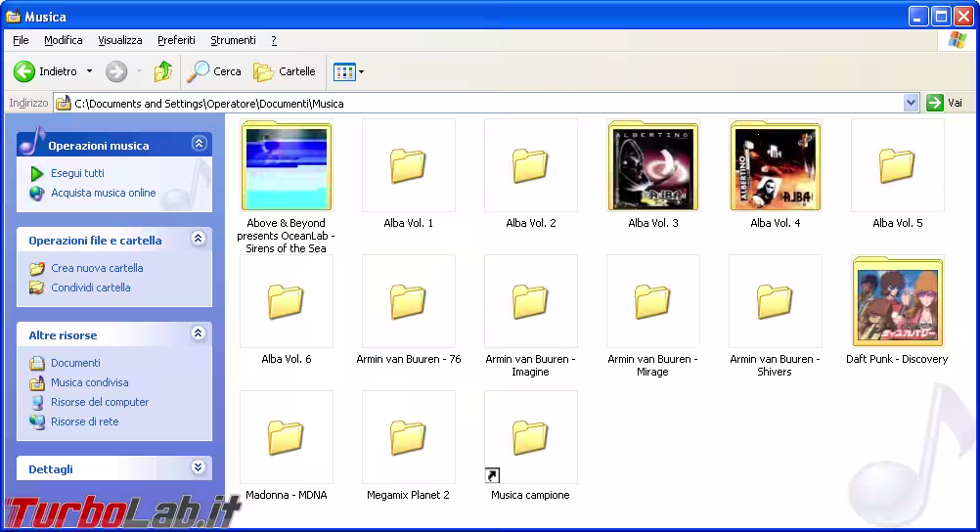
Task: Click the Musica window title bar icon
Action: (13, 17)
